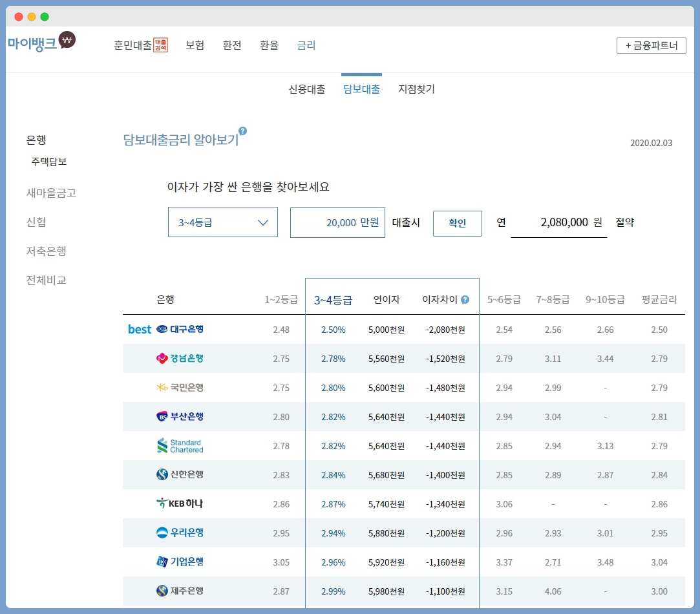Select 은행 in the left sidebar
This screenshot has width=700, height=614.
tap(36, 140)
